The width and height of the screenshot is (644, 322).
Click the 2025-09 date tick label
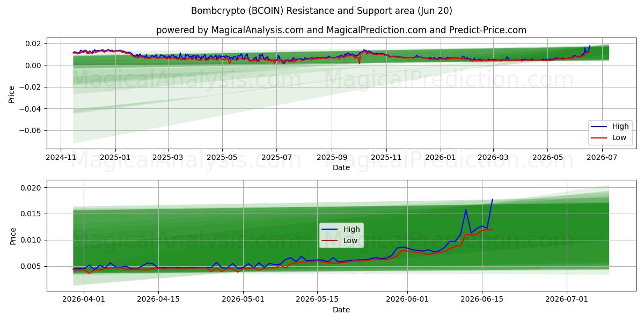pos(332,157)
